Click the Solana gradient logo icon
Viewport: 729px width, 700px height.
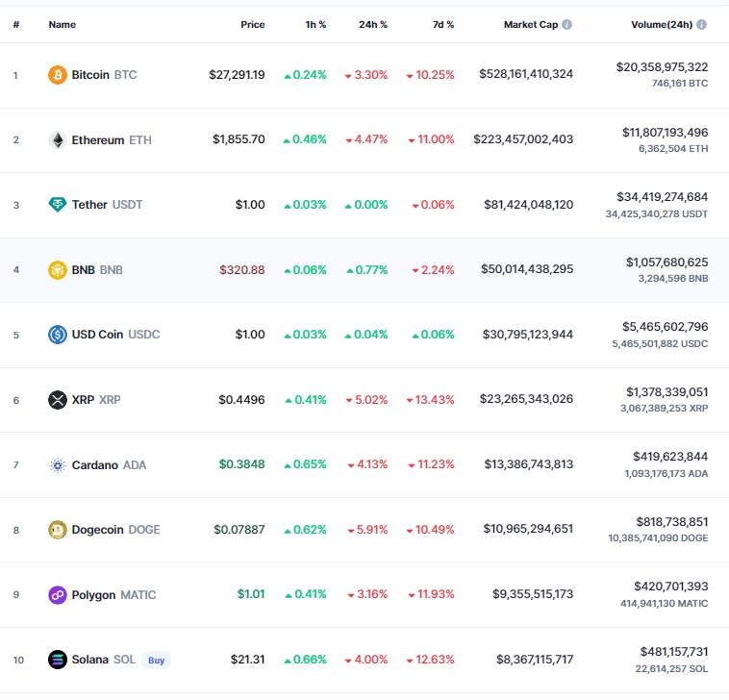point(58,660)
